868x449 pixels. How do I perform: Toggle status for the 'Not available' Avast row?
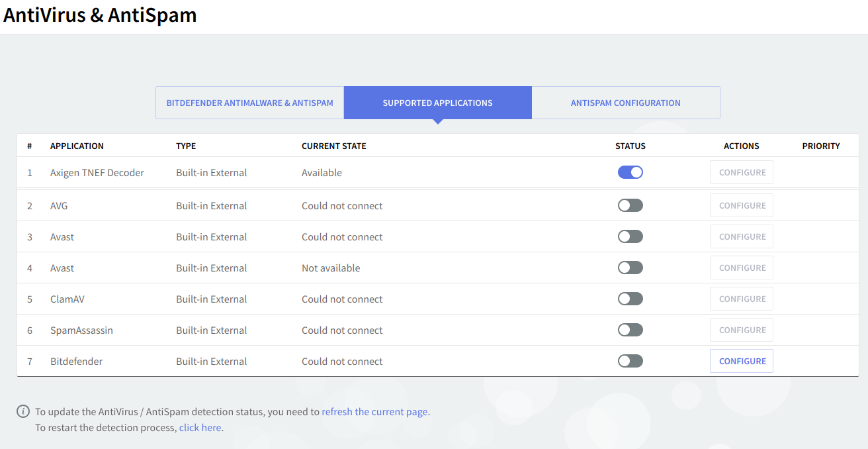click(630, 268)
